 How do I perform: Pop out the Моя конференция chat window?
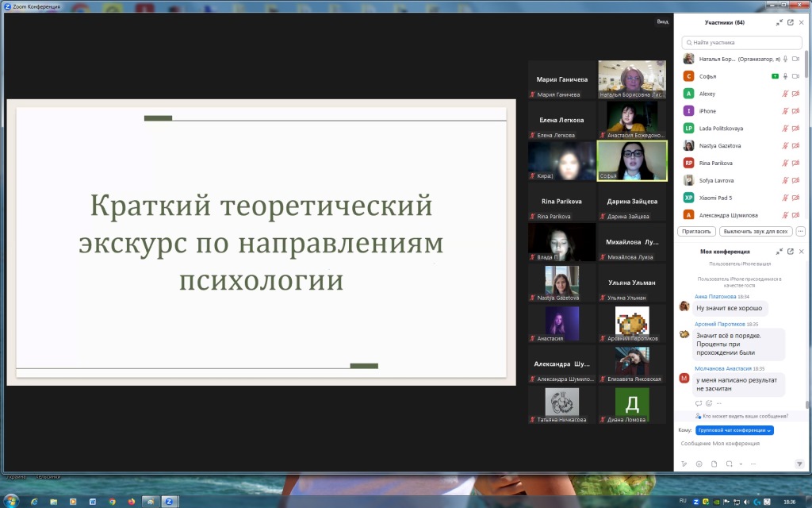pyautogui.click(x=791, y=252)
